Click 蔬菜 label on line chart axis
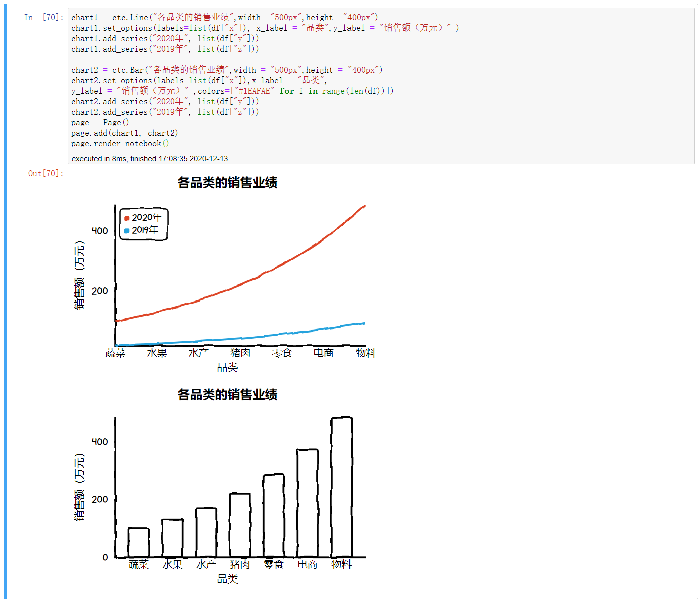The height and width of the screenshot is (601, 700). (x=115, y=353)
